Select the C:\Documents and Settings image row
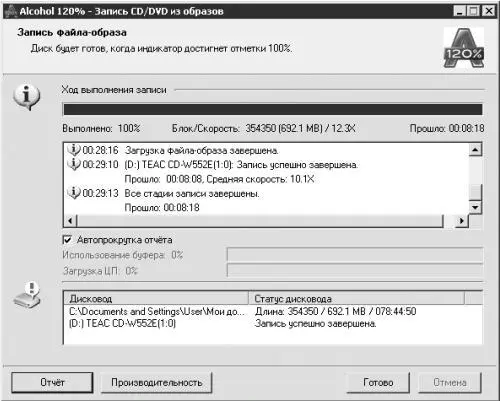 point(273,311)
